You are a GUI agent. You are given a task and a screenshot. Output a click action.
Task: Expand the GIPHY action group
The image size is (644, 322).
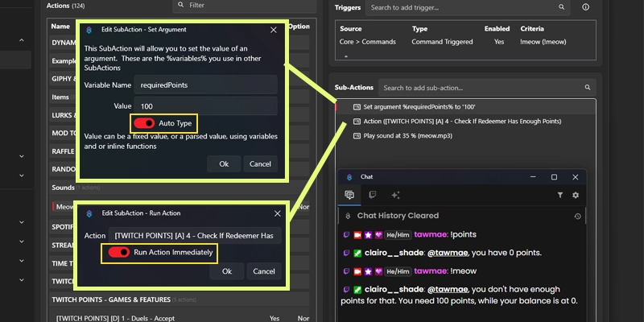click(64, 79)
